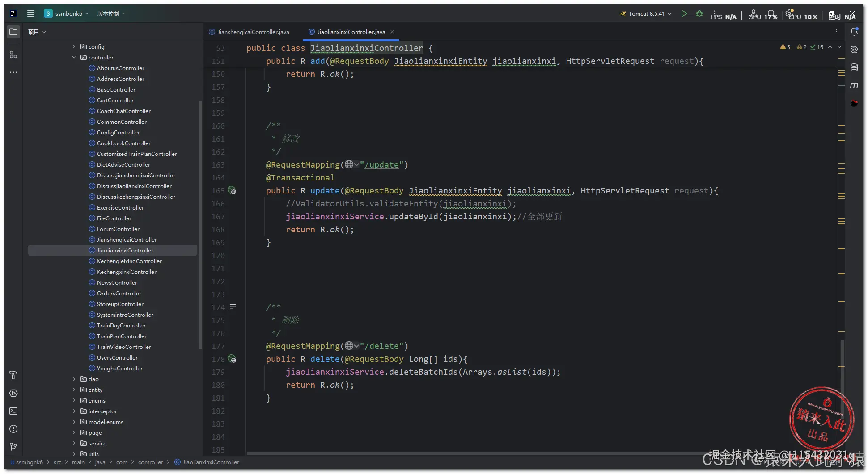Open the ssmbgnk6 project dropdown
The image size is (868, 474).
[x=67, y=13]
